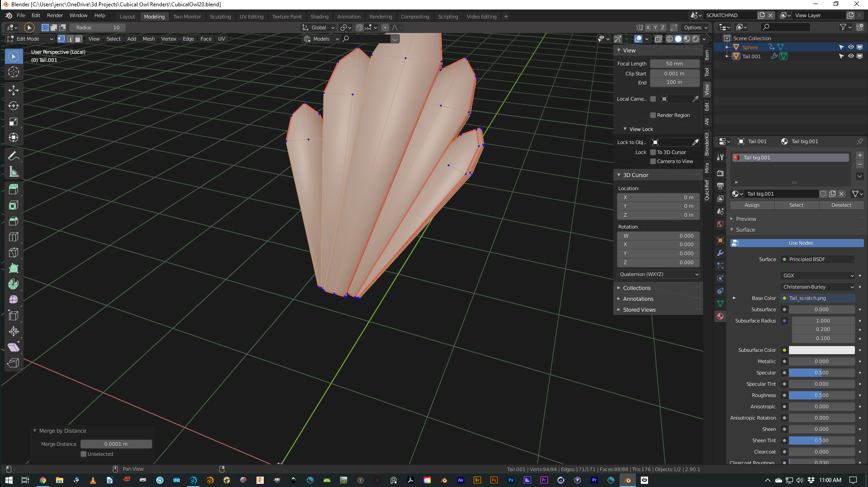Open the Mesh menu

click(149, 39)
